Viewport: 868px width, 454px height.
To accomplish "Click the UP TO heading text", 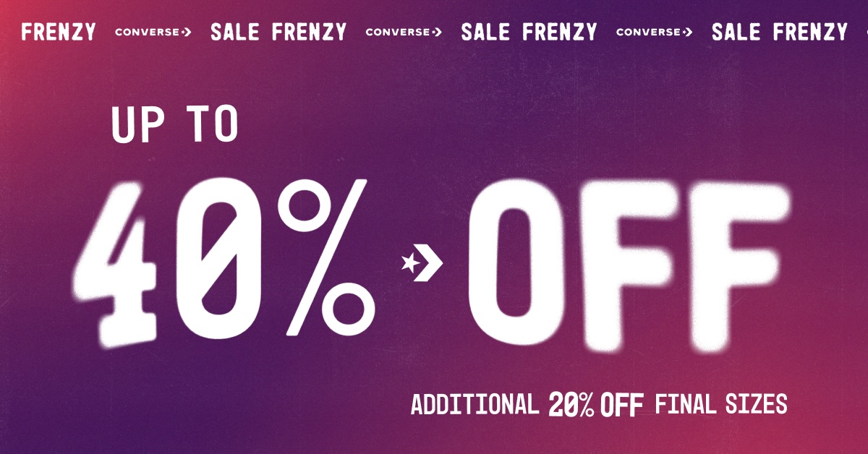I will (174, 124).
